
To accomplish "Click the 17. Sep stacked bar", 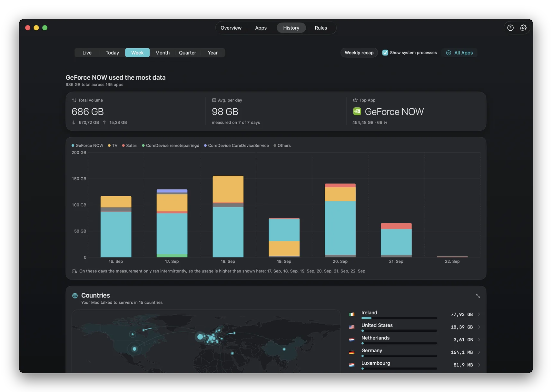I will point(172,223).
